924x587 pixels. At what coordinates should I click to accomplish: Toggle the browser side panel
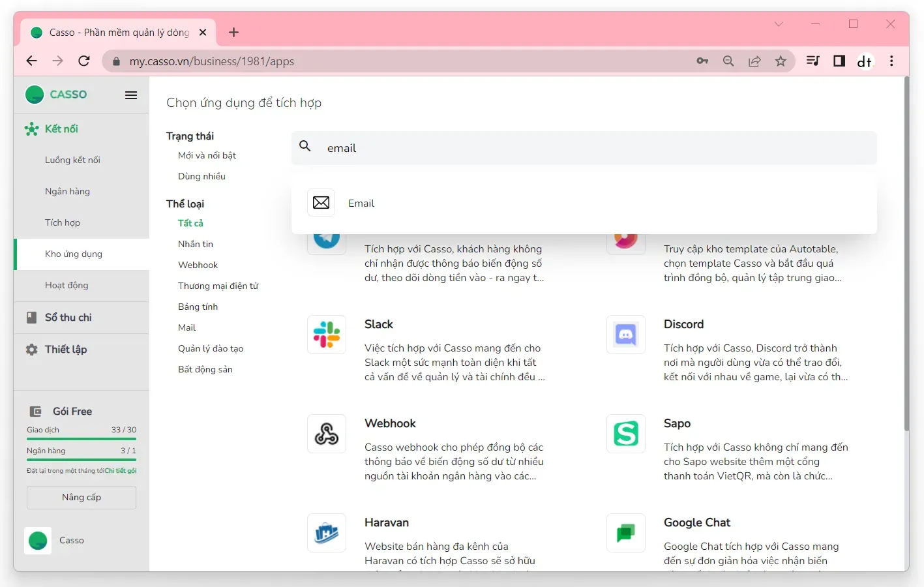click(839, 61)
